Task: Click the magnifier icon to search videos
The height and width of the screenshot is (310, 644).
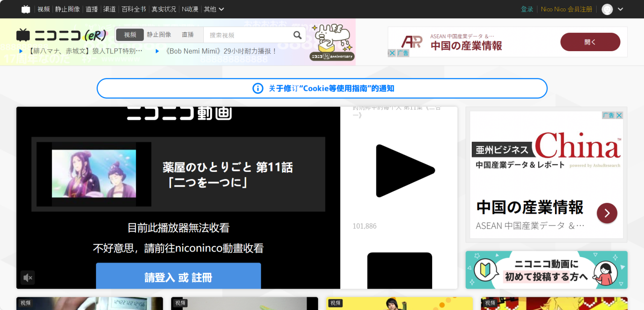Action: (297, 35)
